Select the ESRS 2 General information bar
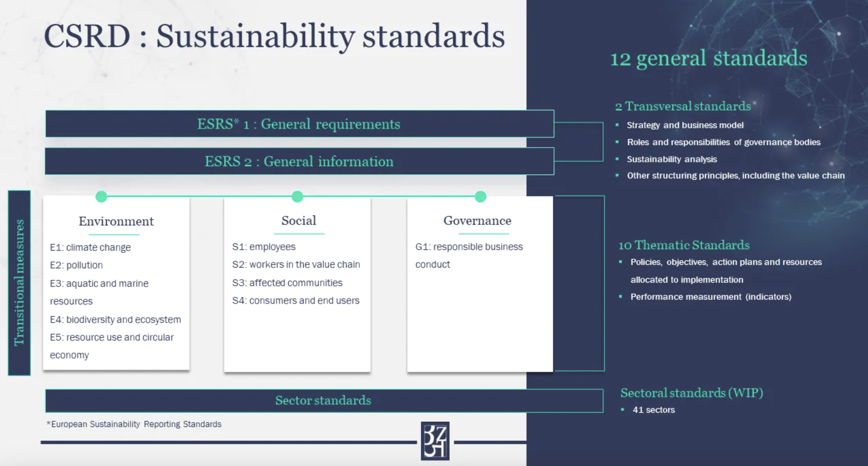Image resolution: width=868 pixels, height=466 pixels. coord(299,161)
